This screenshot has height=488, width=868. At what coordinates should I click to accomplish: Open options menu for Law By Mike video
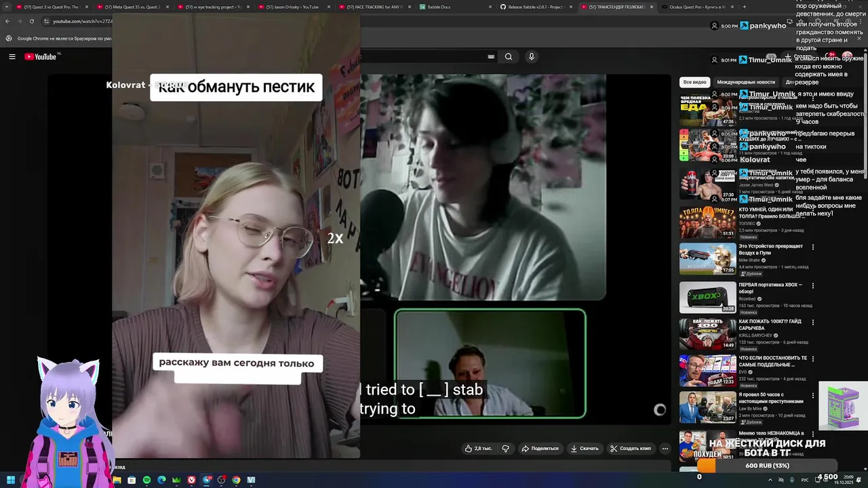point(813,396)
